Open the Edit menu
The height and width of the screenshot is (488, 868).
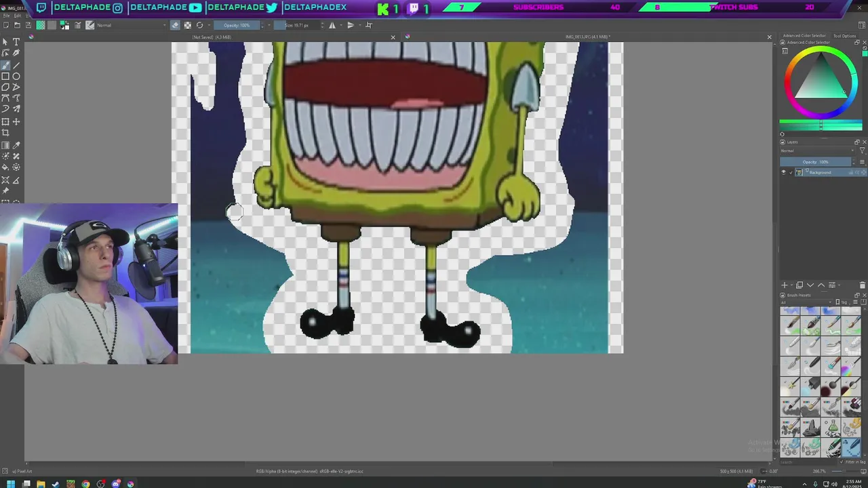[x=17, y=16]
